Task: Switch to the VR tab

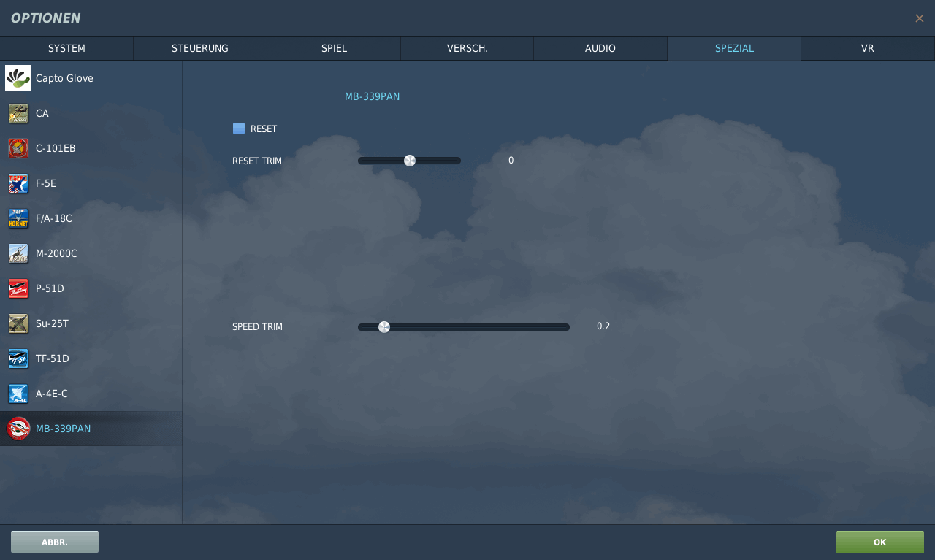Action: pos(868,48)
